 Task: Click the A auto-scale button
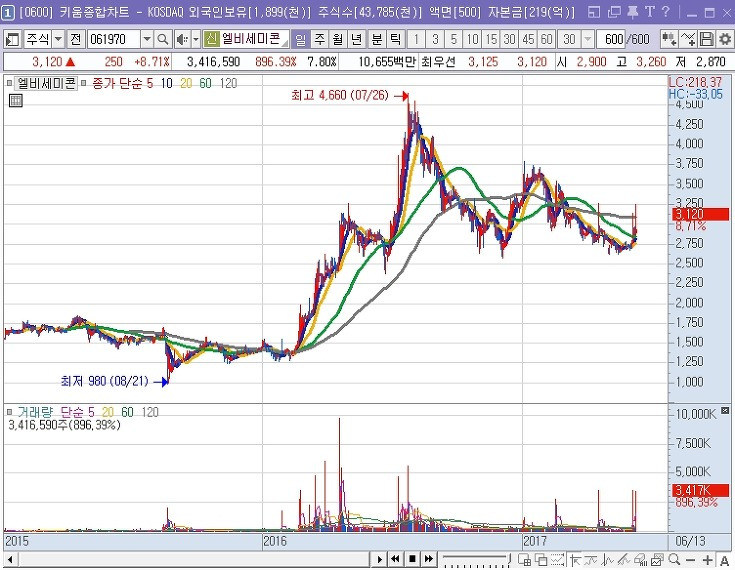click(x=724, y=560)
